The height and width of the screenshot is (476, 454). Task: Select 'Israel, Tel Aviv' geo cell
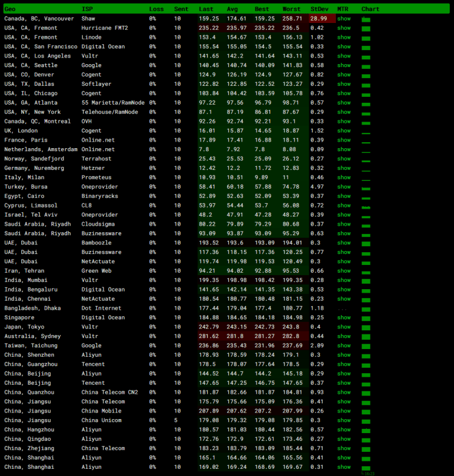coord(31,215)
